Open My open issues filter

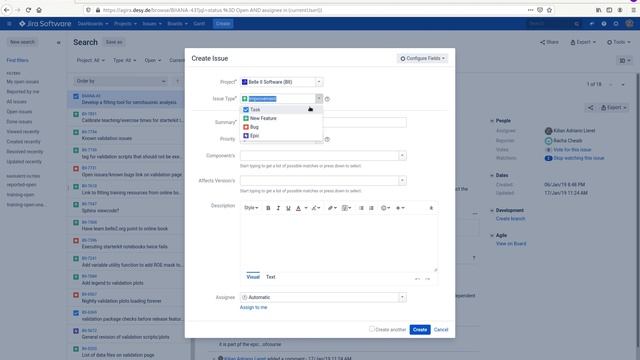point(22,82)
